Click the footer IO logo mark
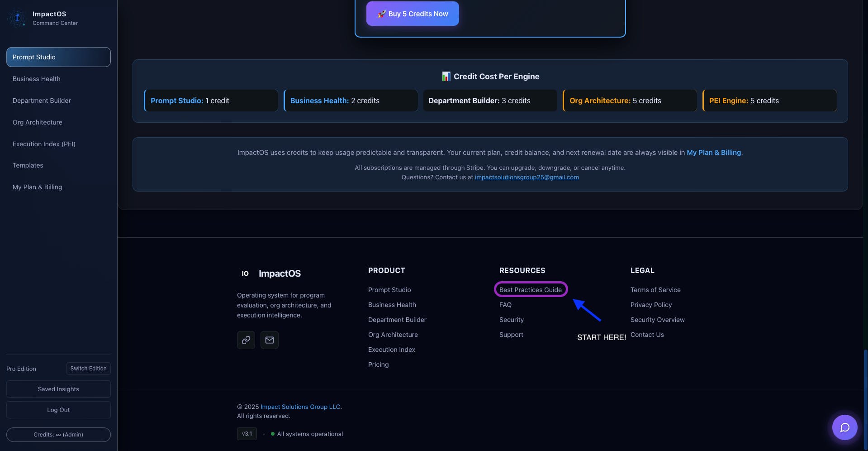 coord(245,273)
